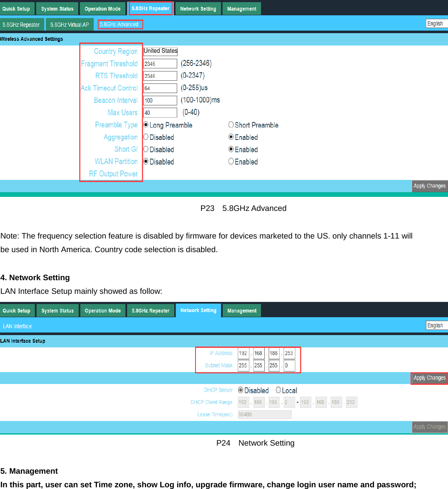Image resolution: width=448 pixels, height=489 pixels.
Task: Click the Fragment Threshold input field
Action: pyautogui.click(x=160, y=64)
